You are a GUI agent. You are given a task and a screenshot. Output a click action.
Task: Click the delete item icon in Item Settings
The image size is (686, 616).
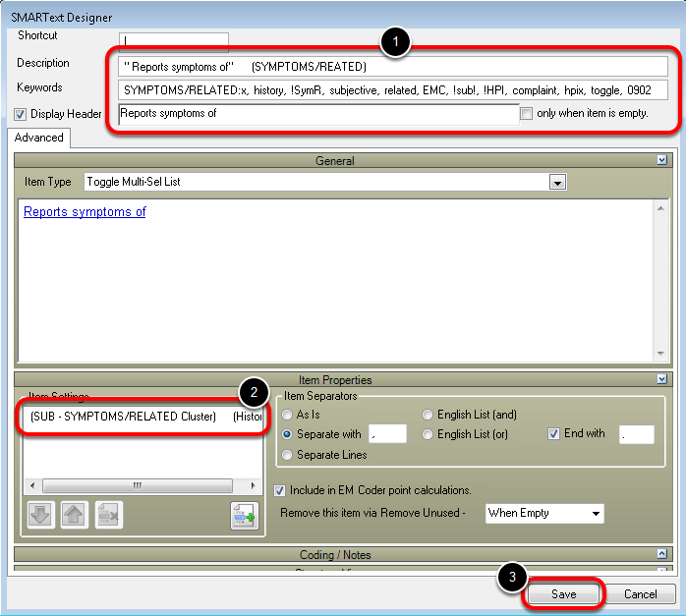coord(109,515)
